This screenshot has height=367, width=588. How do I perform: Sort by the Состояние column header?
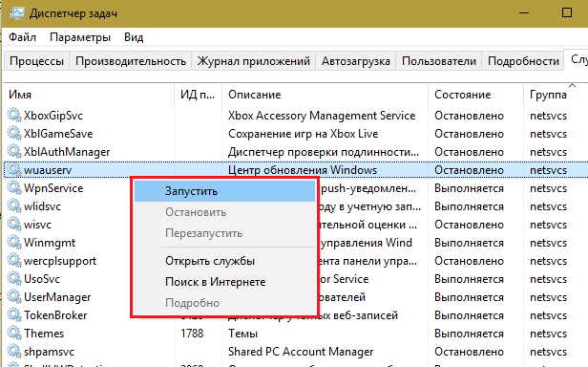coord(475,95)
